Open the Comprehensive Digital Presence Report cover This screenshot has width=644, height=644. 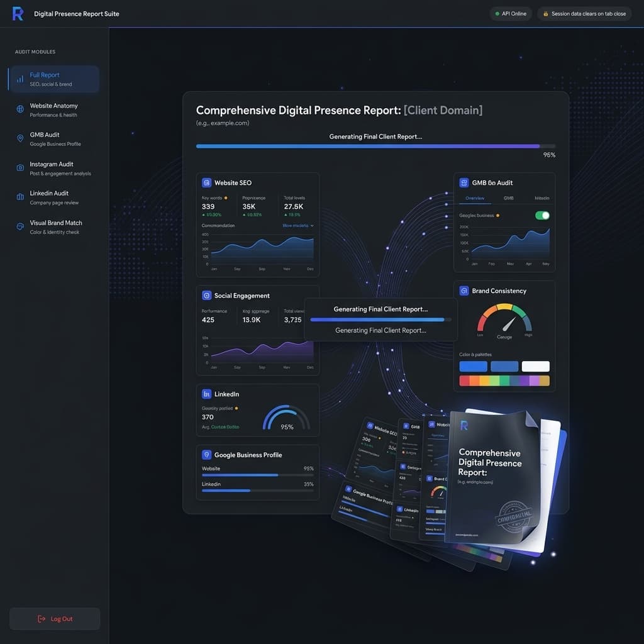[493, 477]
